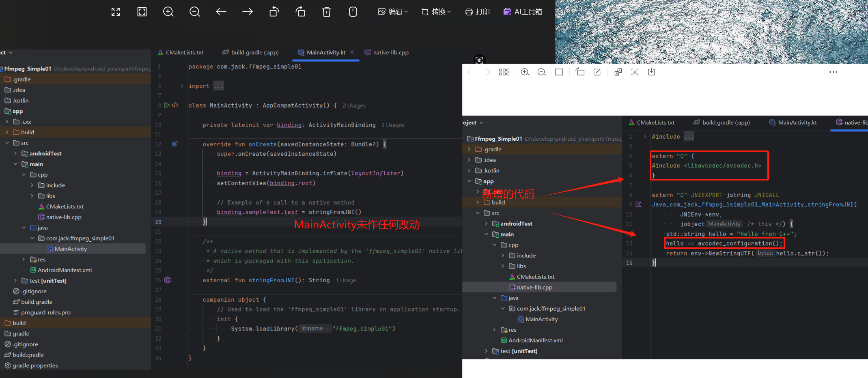868x378 pixels.
Task: Show actual size with the 1:1 icon
Action: (559, 72)
